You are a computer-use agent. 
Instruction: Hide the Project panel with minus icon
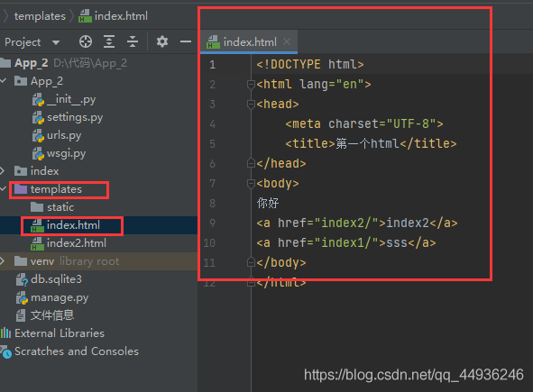coord(186,41)
